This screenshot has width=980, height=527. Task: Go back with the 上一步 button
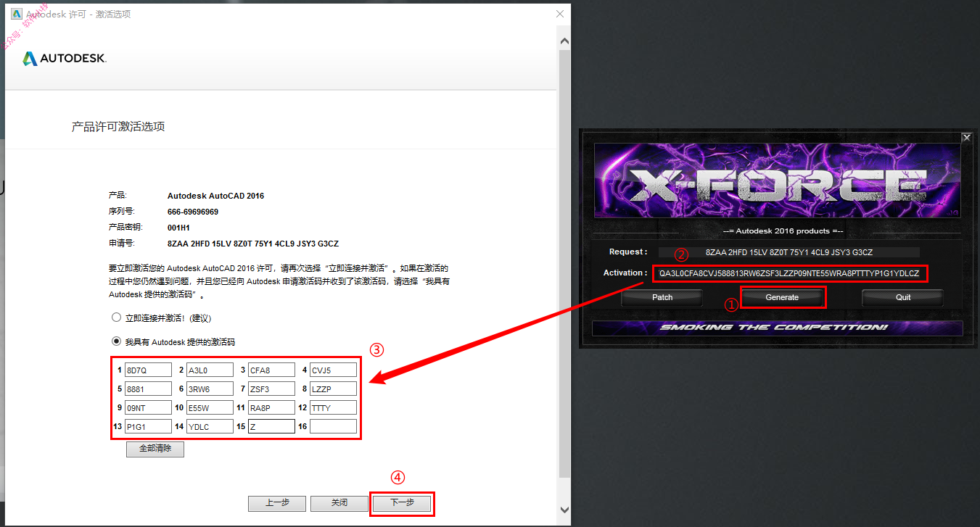[276, 503]
